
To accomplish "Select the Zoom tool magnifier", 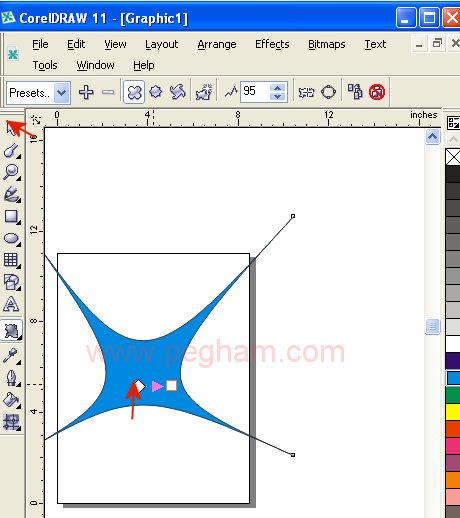I will pyautogui.click(x=11, y=172).
